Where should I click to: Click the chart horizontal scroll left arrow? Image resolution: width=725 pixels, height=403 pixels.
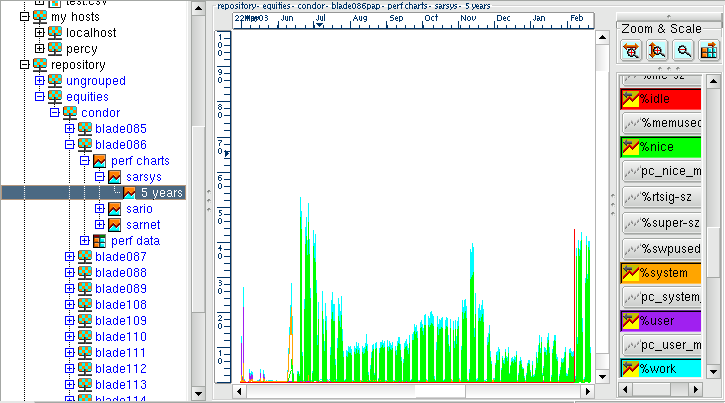point(240,391)
